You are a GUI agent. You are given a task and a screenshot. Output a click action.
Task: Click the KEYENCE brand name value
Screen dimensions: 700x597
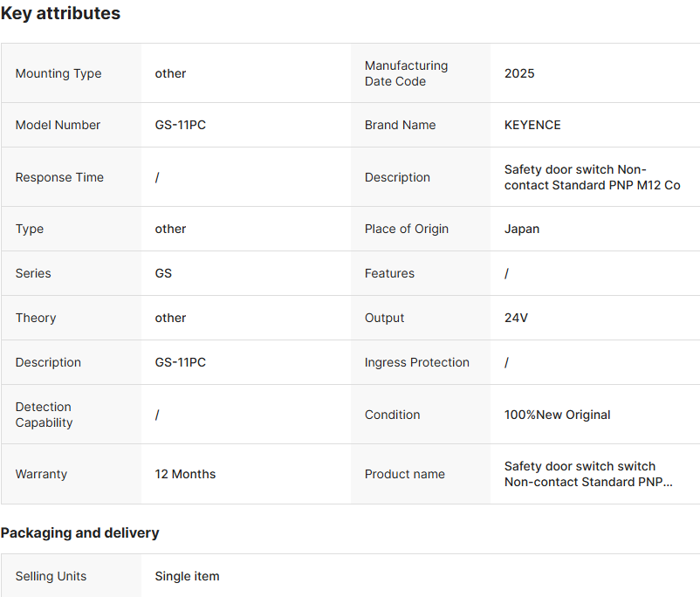coord(532,125)
